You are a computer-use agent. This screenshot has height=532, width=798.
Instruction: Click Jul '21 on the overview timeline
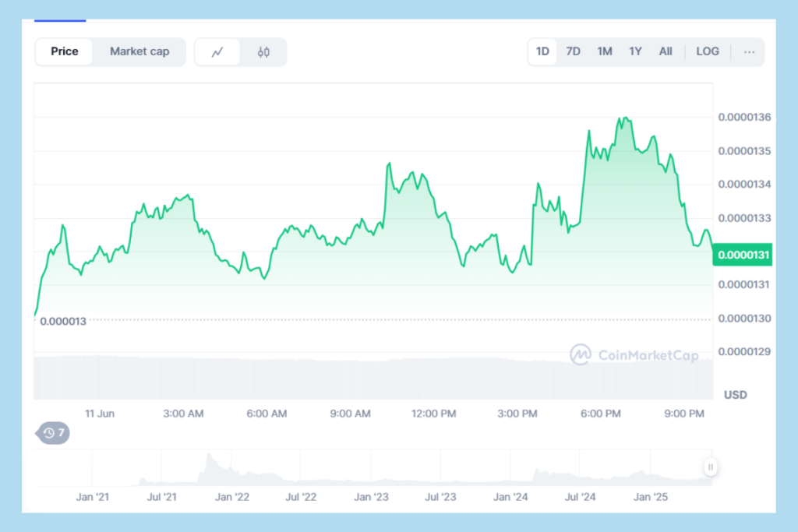pos(162,497)
